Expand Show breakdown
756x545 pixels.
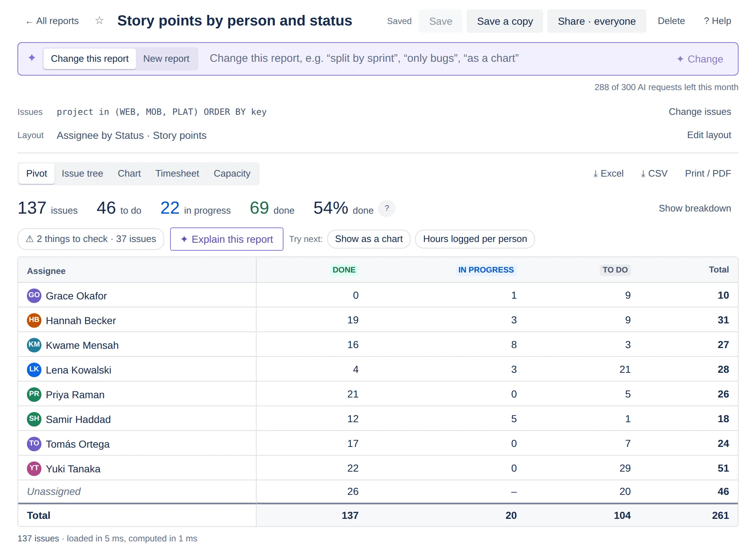(x=695, y=208)
